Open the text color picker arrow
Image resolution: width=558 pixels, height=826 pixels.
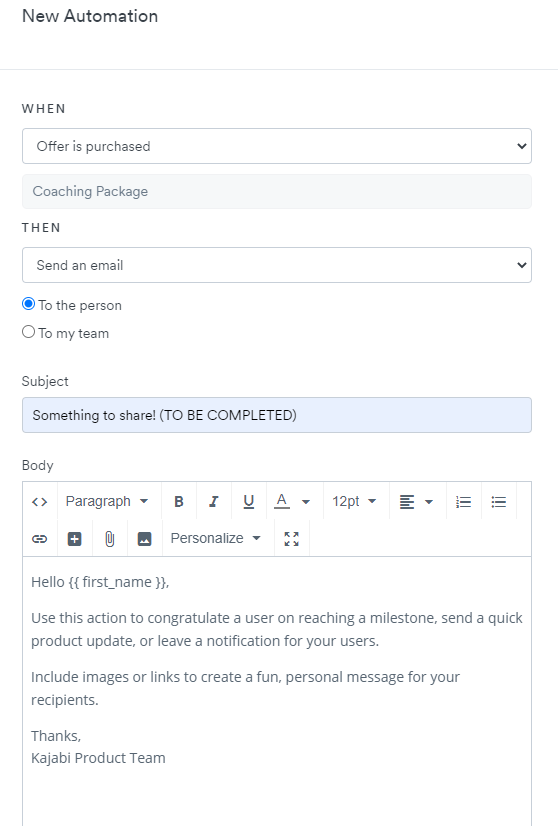tap(306, 502)
